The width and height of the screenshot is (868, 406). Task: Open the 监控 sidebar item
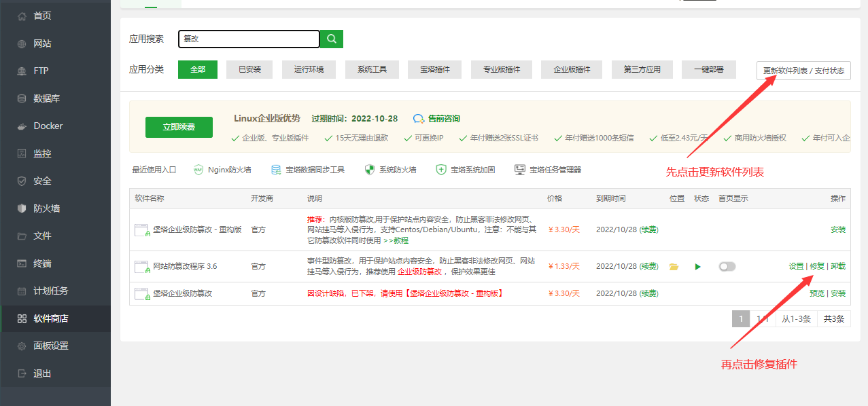55,153
